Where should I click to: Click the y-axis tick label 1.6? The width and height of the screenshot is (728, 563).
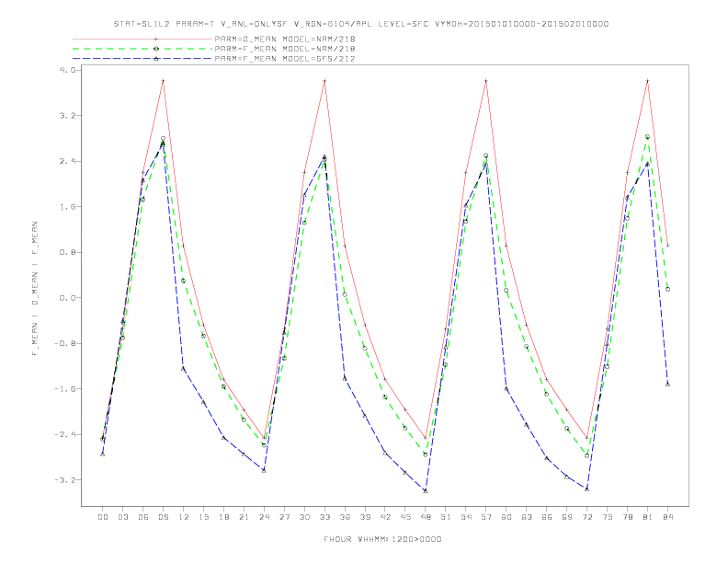coord(68,207)
